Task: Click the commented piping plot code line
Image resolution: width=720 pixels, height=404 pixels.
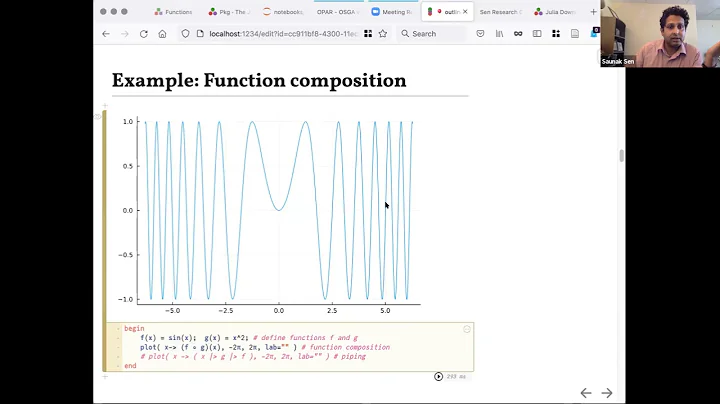Action: click(x=253, y=357)
